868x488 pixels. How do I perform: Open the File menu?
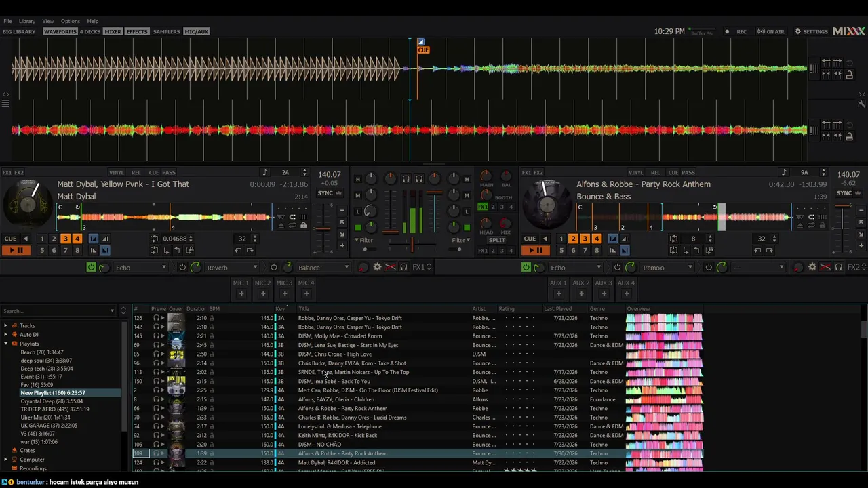pyautogui.click(x=7, y=21)
